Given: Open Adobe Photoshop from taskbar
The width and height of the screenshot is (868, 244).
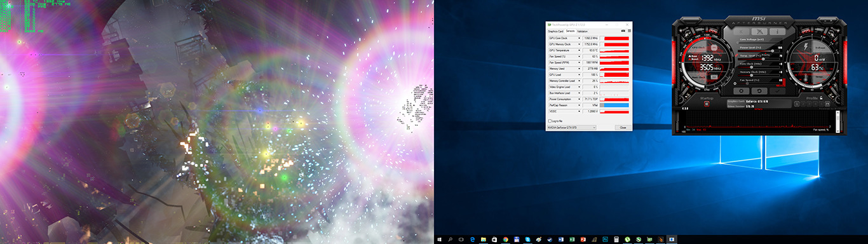Looking at the screenshot, I should coord(605,240).
